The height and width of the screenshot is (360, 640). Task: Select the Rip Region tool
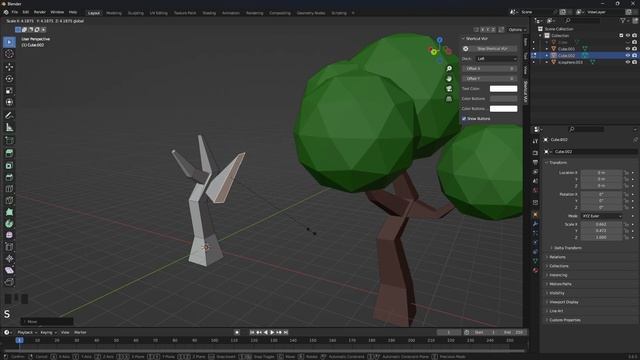pos(9,282)
